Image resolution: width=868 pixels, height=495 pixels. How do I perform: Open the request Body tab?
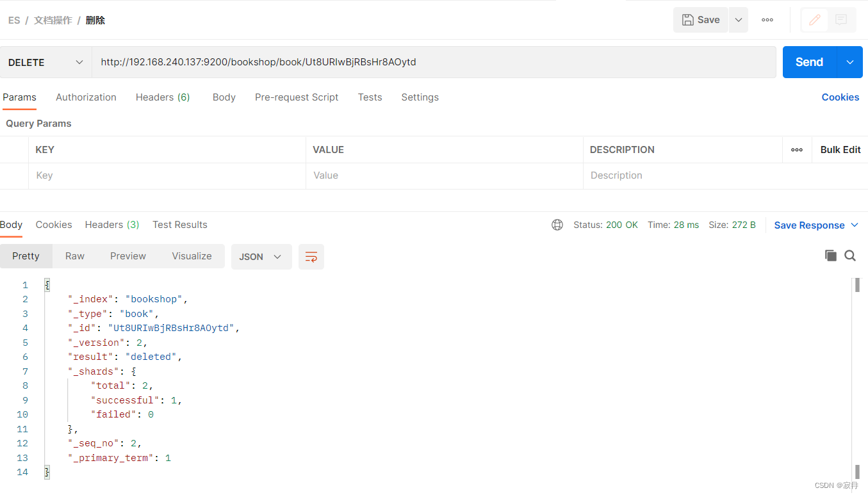click(224, 97)
